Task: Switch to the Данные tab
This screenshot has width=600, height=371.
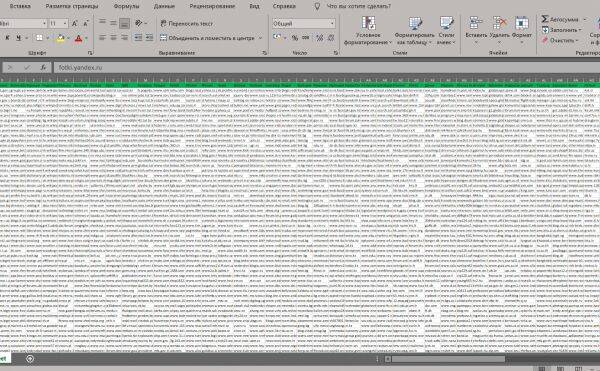Action: [164, 6]
